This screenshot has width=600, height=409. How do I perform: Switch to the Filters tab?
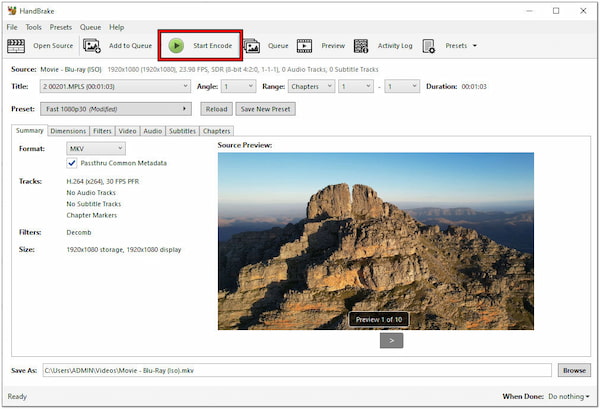(x=102, y=131)
